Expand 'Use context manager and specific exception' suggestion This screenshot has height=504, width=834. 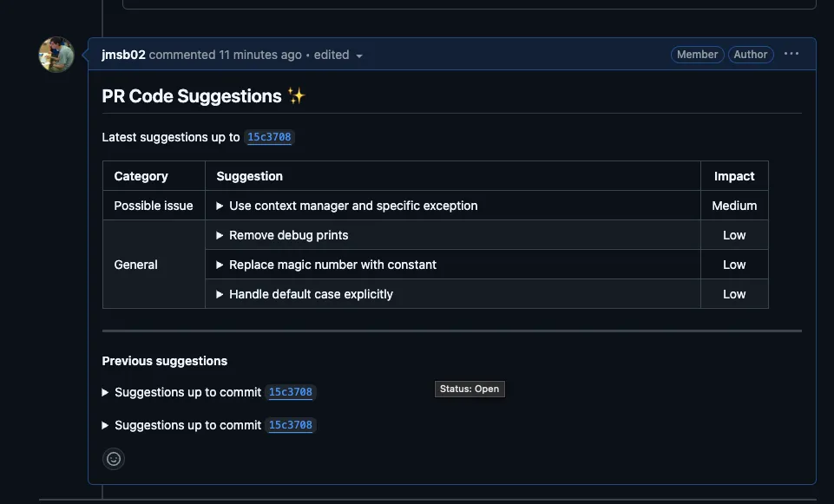point(347,206)
